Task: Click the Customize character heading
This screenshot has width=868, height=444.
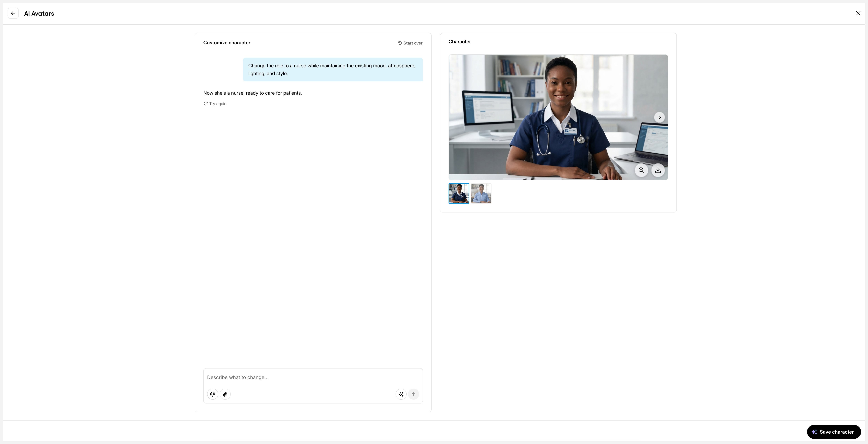Action: pos(227,43)
